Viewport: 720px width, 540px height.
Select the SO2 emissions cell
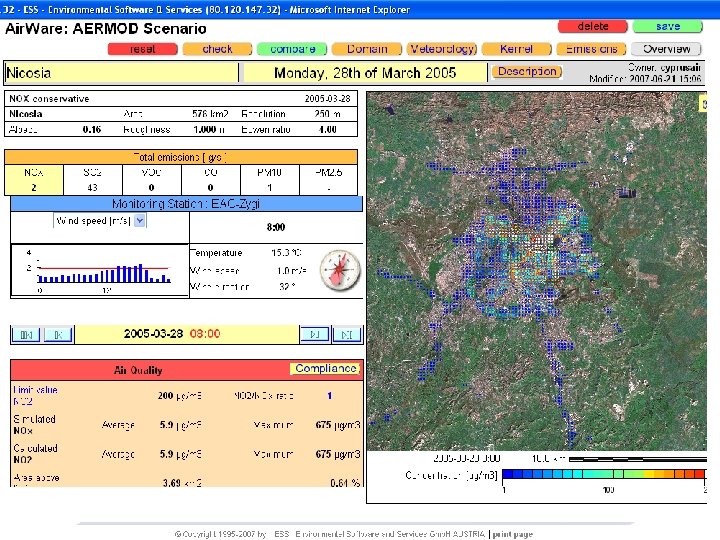click(x=93, y=180)
